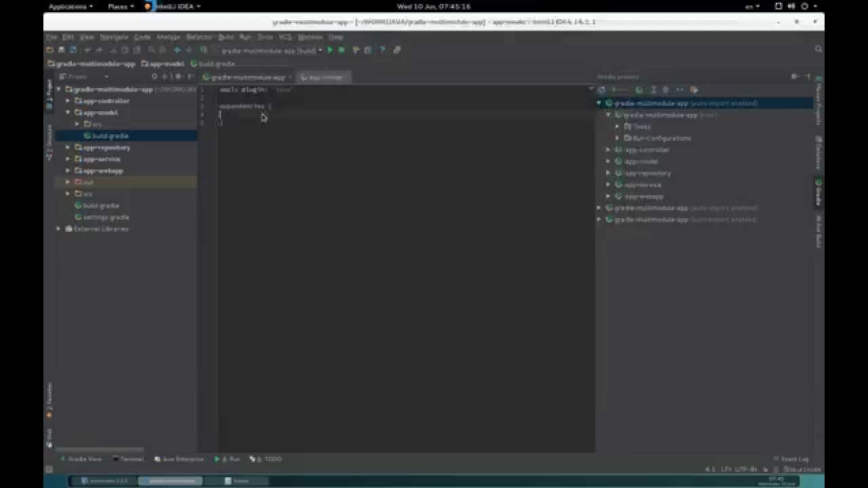The image size is (868, 488).
Task: Open the TODO bottom tool button
Action: (265, 459)
